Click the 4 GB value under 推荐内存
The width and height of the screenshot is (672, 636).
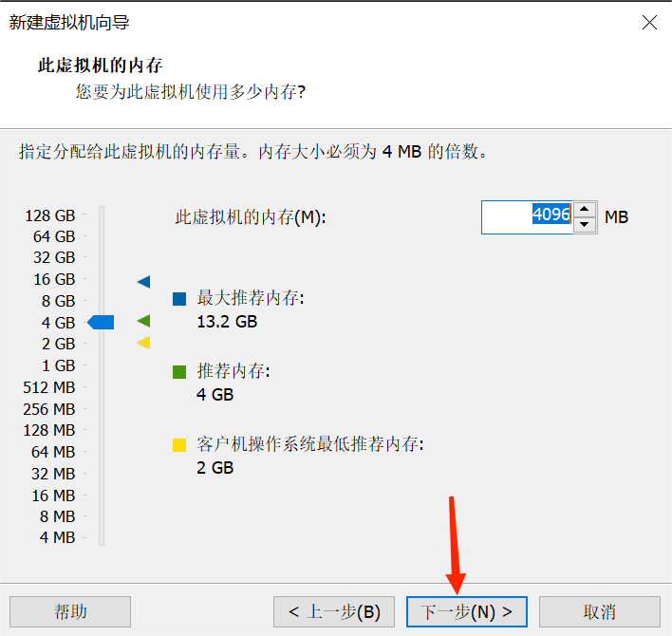[215, 395]
